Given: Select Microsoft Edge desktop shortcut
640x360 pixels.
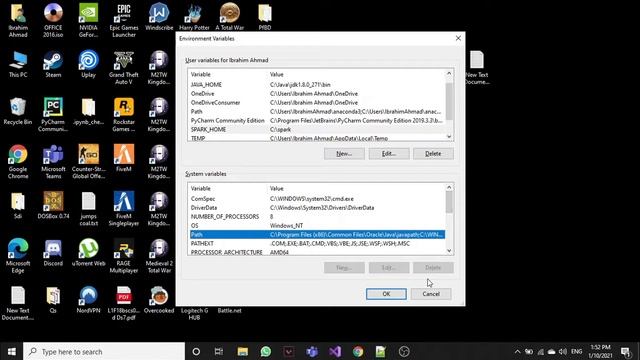Looking at the screenshot, I should [x=18, y=256].
